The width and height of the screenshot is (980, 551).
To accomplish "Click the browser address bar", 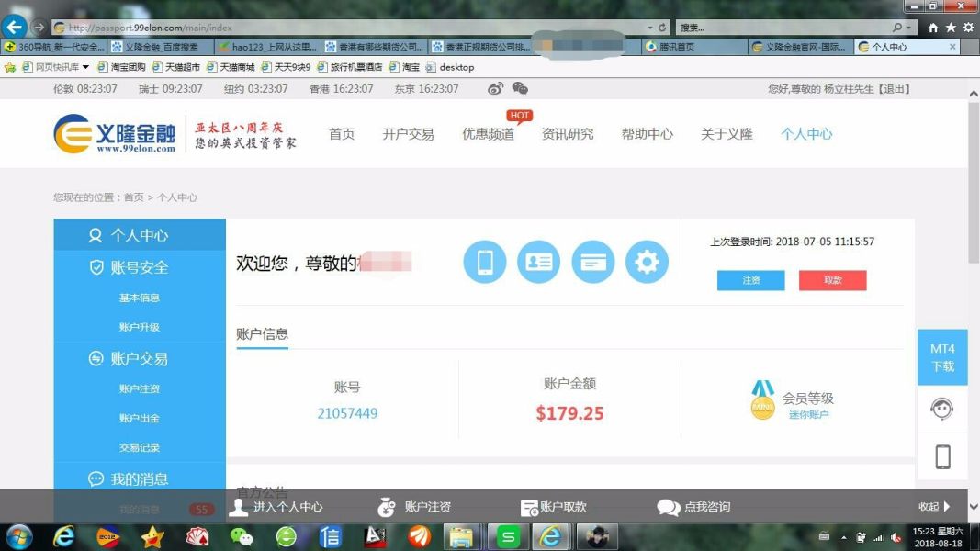I will tap(349, 28).
